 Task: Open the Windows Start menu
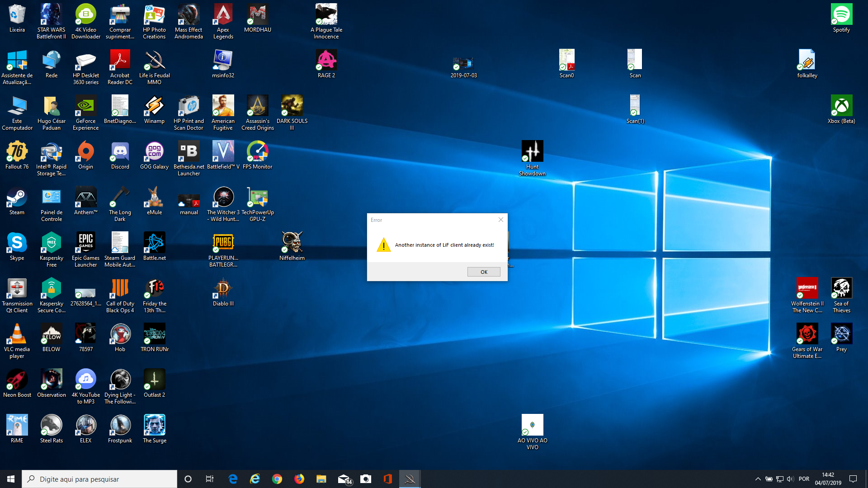pyautogui.click(x=11, y=479)
